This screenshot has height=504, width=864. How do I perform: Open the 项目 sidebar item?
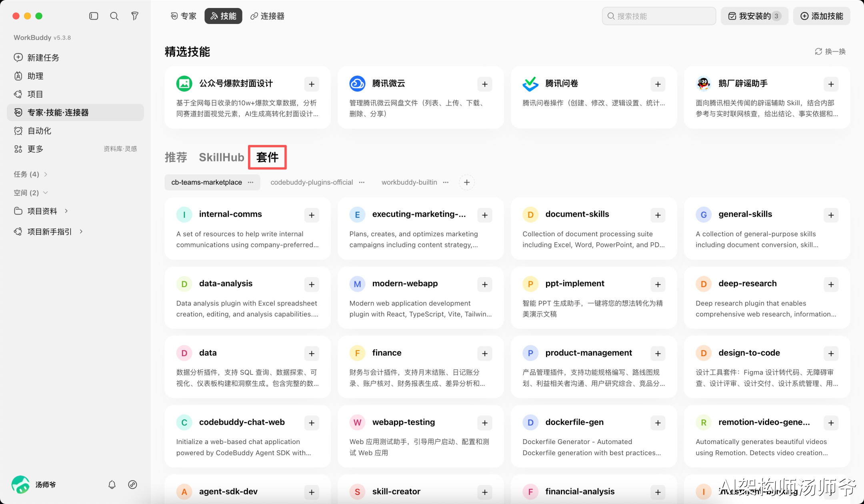click(75, 94)
